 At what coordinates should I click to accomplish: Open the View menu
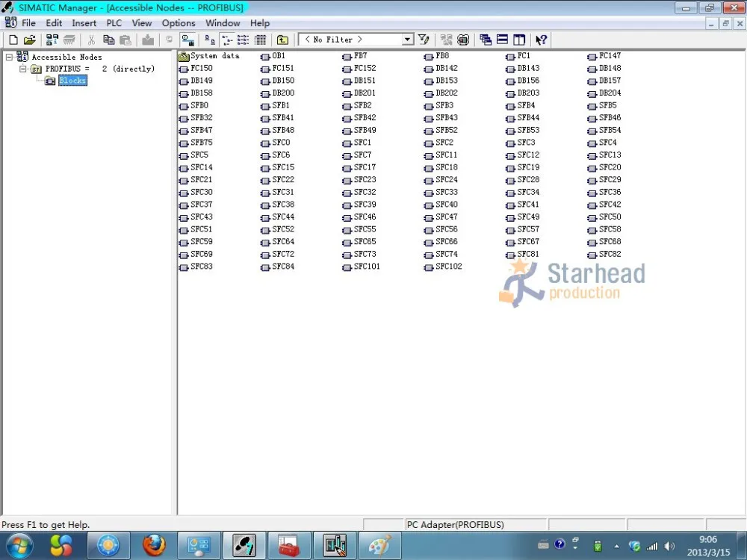tap(141, 23)
